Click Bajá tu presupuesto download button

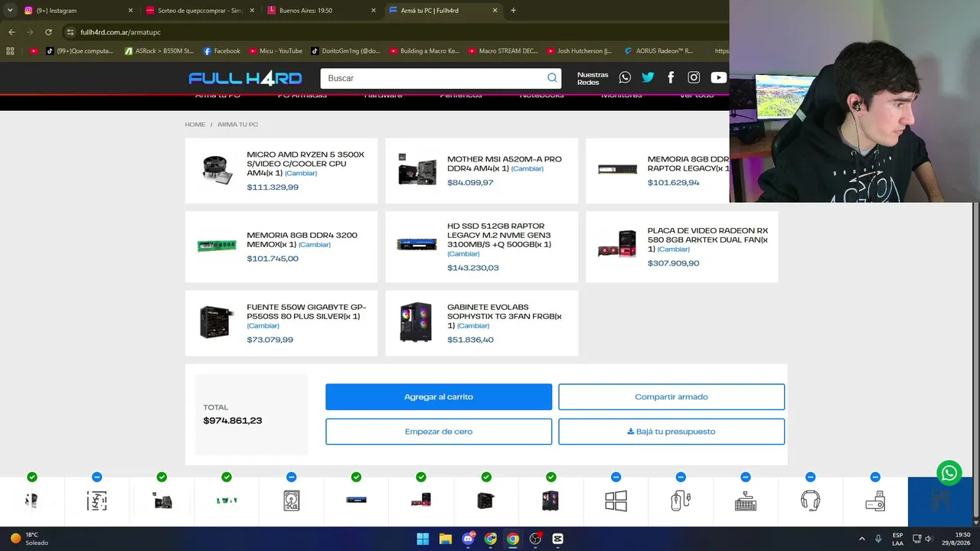pyautogui.click(x=671, y=432)
